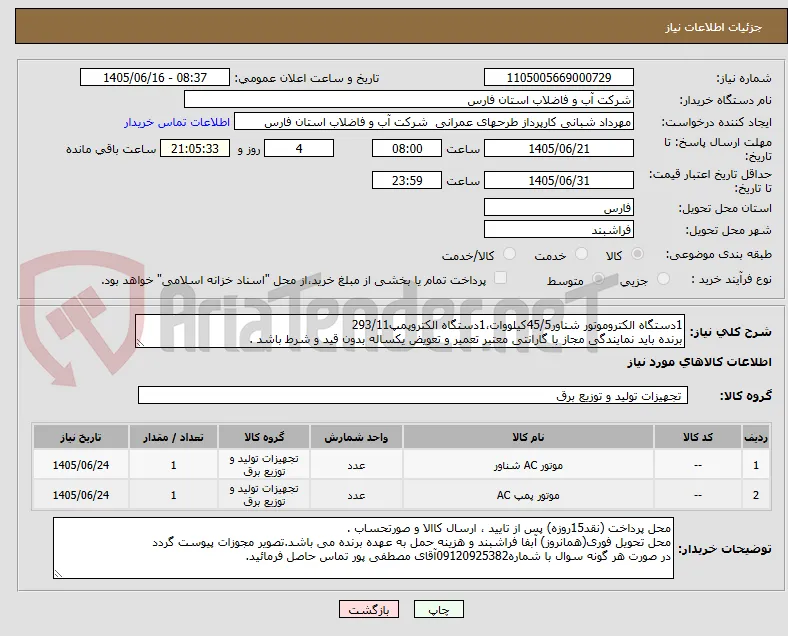Click the واحد شمارش column header
This screenshot has width=788, height=636.
[356, 437]
